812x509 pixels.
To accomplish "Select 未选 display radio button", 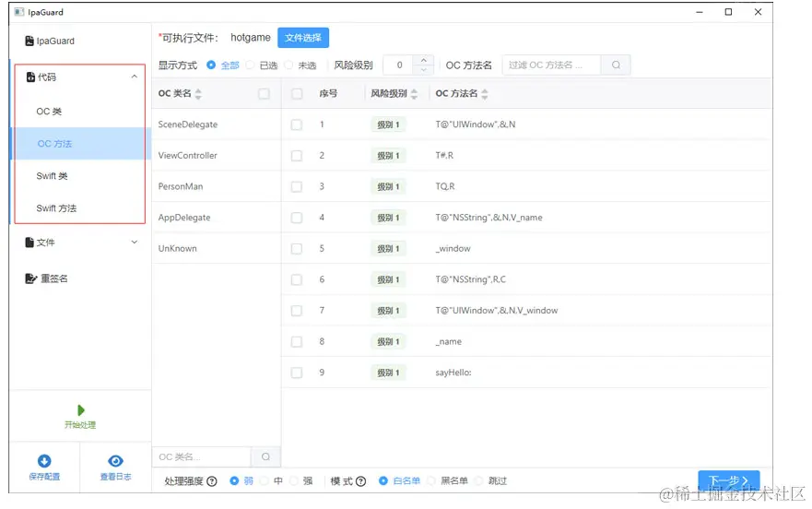I will 288,65.
